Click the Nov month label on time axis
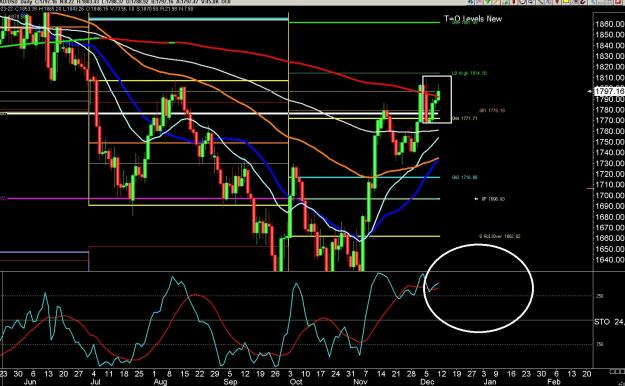Image resolution: width=625 pixels, height=386 pixels. [360, 382]
